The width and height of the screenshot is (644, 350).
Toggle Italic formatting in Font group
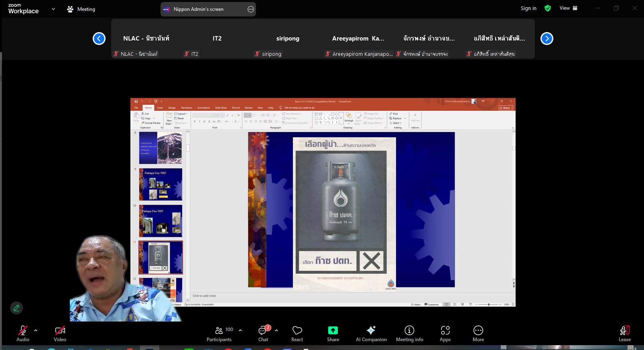[199, 121]
